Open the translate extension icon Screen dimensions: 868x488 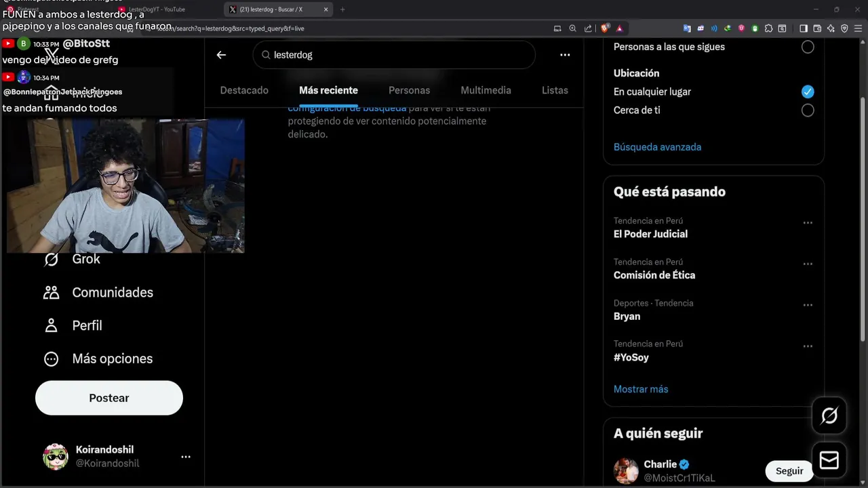click(x=687, y=28)
